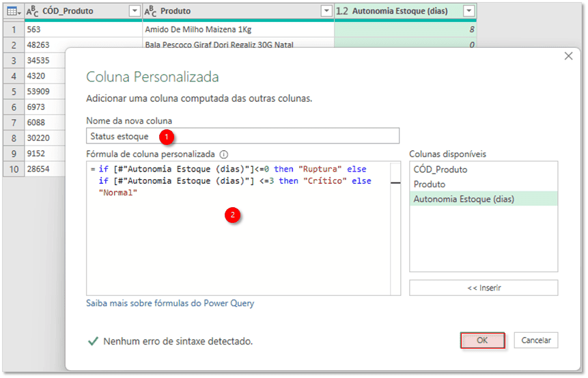Screen dimensions: 588x378
Task: Click cell with code 28654
Action: coord(45,169)
